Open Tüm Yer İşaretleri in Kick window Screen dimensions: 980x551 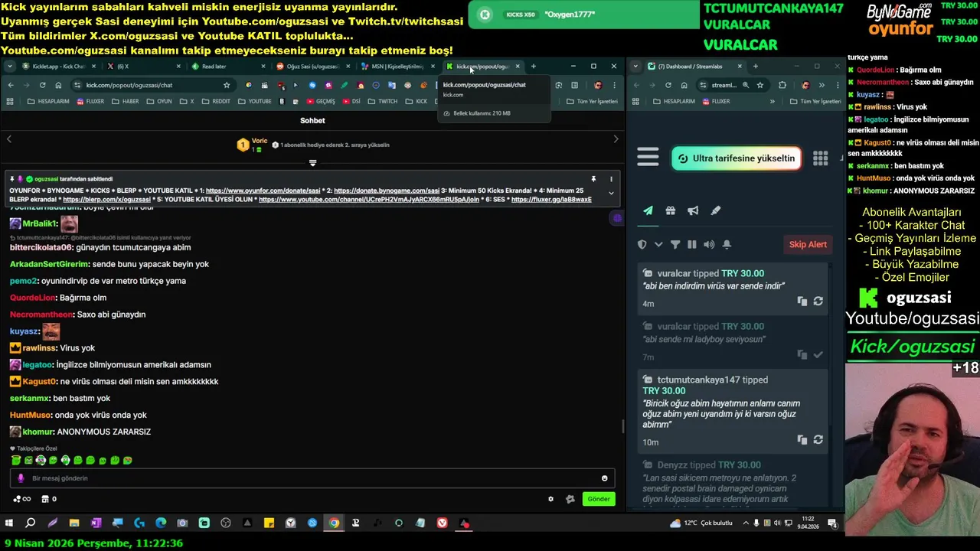tap(593, 101)
